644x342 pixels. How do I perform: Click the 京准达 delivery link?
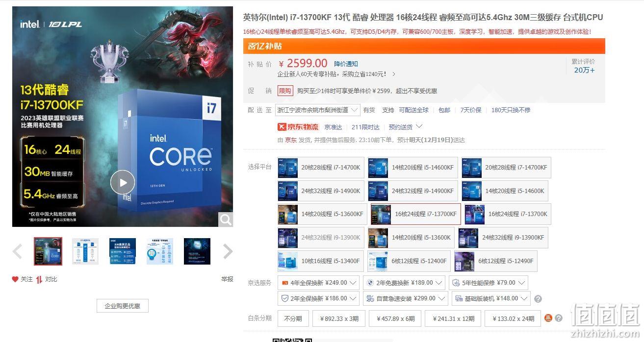pyautogui.click(x=333, y=127)
